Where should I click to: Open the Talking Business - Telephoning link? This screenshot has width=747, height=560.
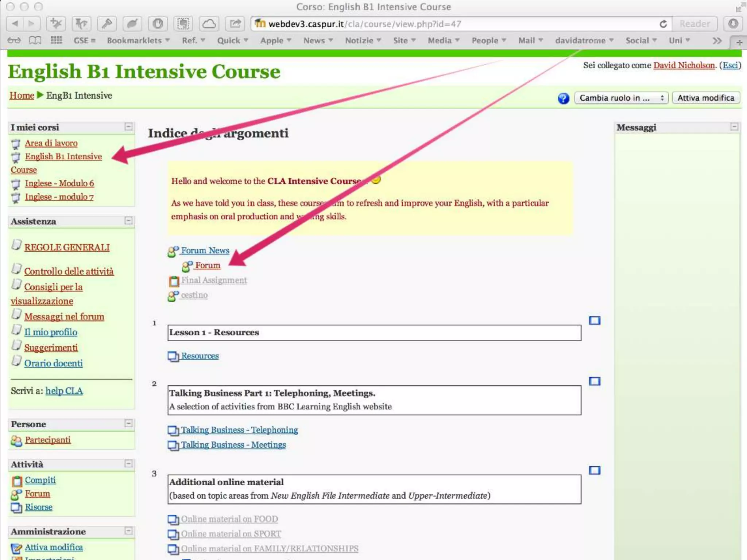239,430
